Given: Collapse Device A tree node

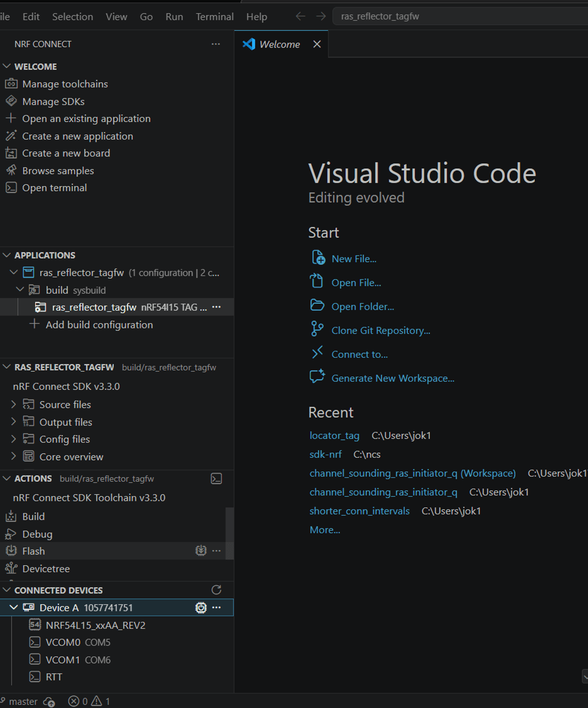Looking at the screenshot, I should tap(13, 607).
